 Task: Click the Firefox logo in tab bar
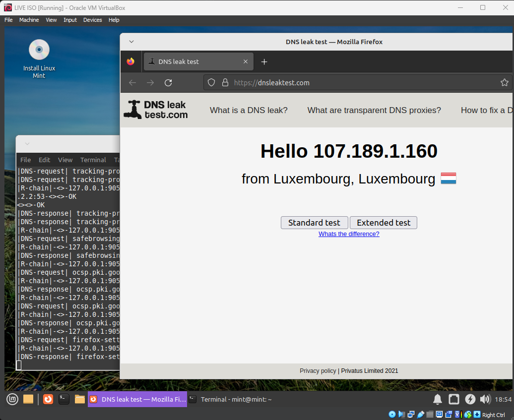click(130, 61)
